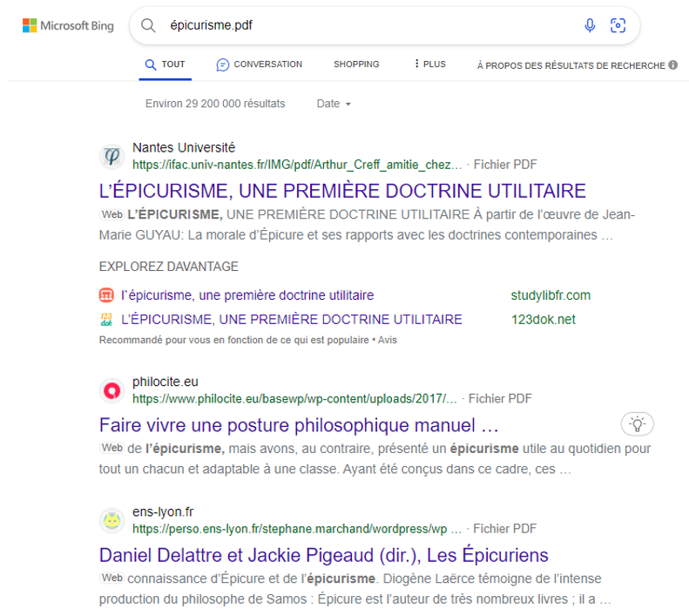This screenshot has width=689, height=616.
Task: Click the ens-lyon.fr site name
Action: click(x=163, y=511)
